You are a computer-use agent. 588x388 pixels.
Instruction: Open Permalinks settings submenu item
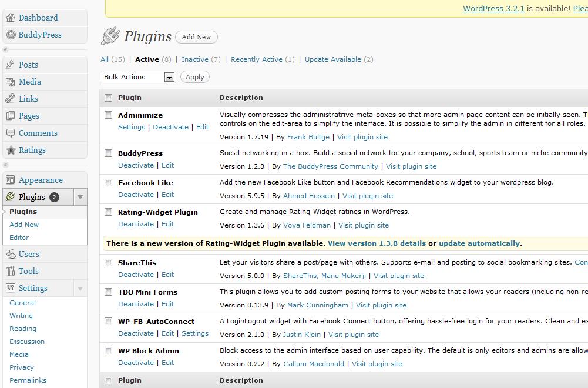28,380
